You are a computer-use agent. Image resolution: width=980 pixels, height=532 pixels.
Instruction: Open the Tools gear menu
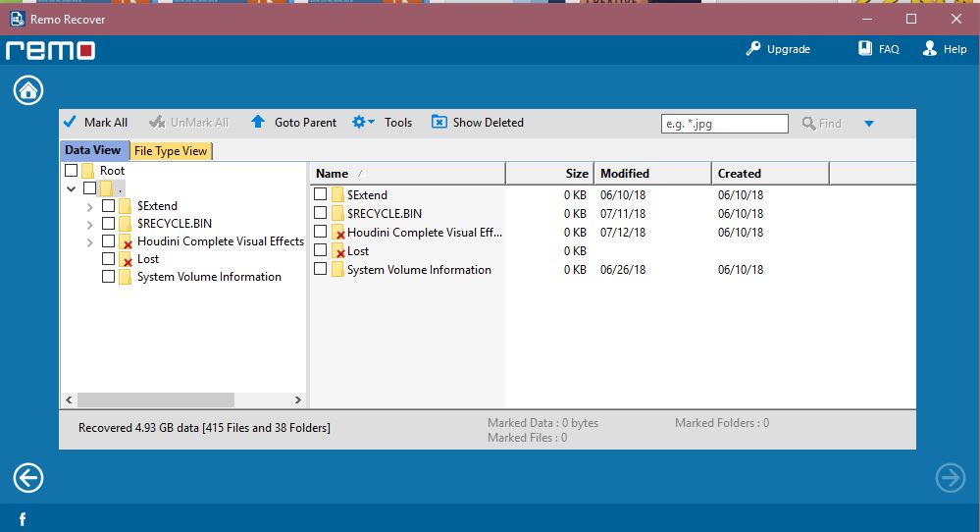pos(359,123)
